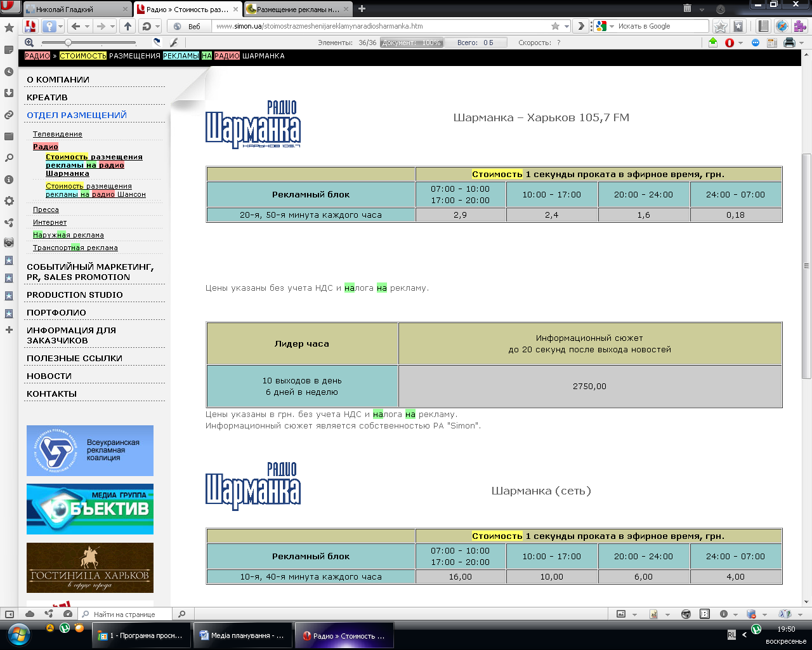812x650 pixels.
Task: Follow the Телевидение link
Action: 58,134
